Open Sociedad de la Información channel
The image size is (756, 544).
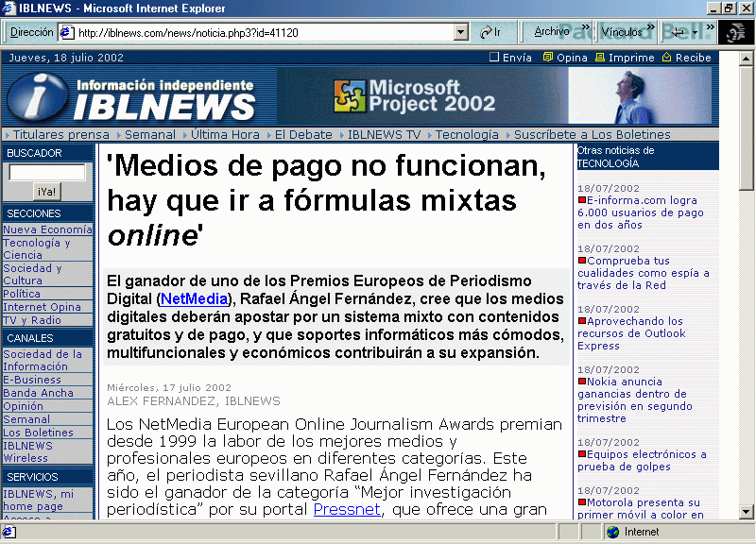(43, 360)
